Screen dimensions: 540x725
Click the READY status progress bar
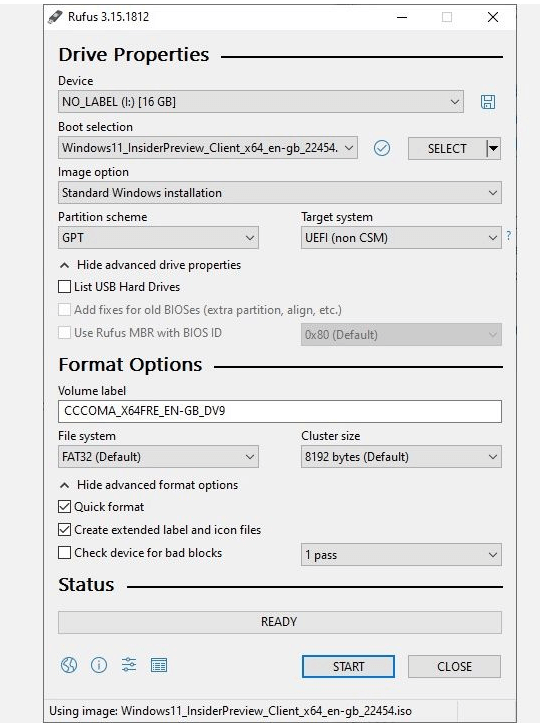(280, 622)
